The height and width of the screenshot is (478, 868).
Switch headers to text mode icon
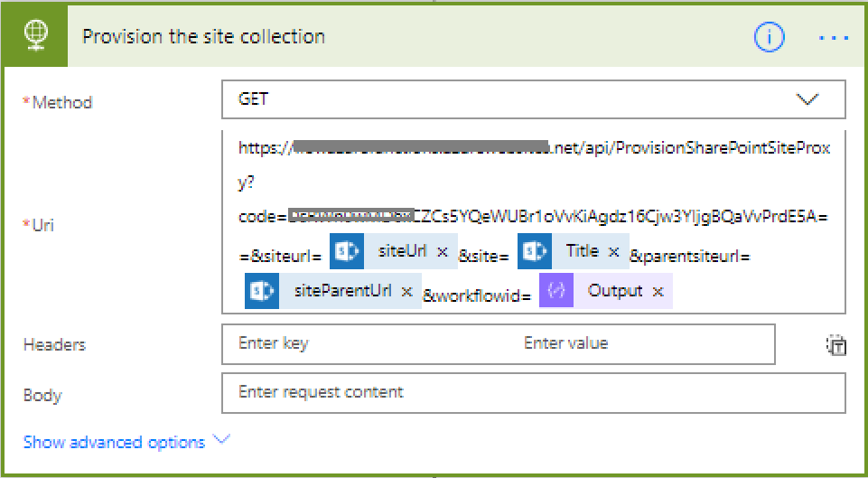(835, 344)
